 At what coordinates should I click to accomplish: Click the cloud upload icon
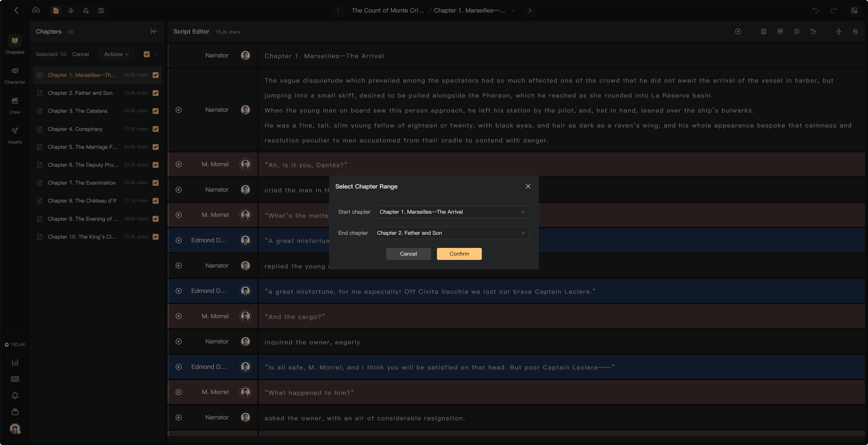(x=36, y=10)
